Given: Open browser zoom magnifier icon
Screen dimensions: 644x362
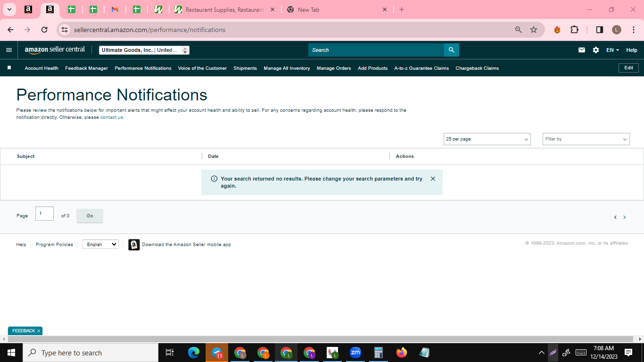Looking at the screenshot, I should (x=519, y=30).
